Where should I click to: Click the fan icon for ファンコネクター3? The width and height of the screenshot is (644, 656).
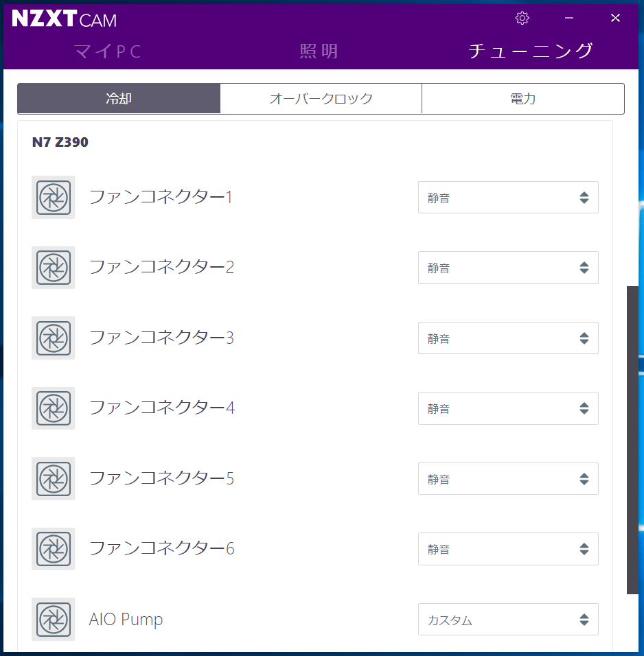[53, 338]
